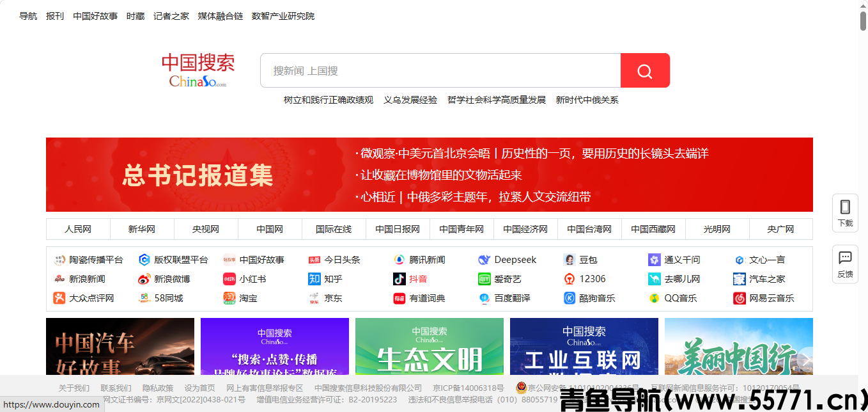
Task: Open the 光明网 tab
Action: click(x=717, y=229)
